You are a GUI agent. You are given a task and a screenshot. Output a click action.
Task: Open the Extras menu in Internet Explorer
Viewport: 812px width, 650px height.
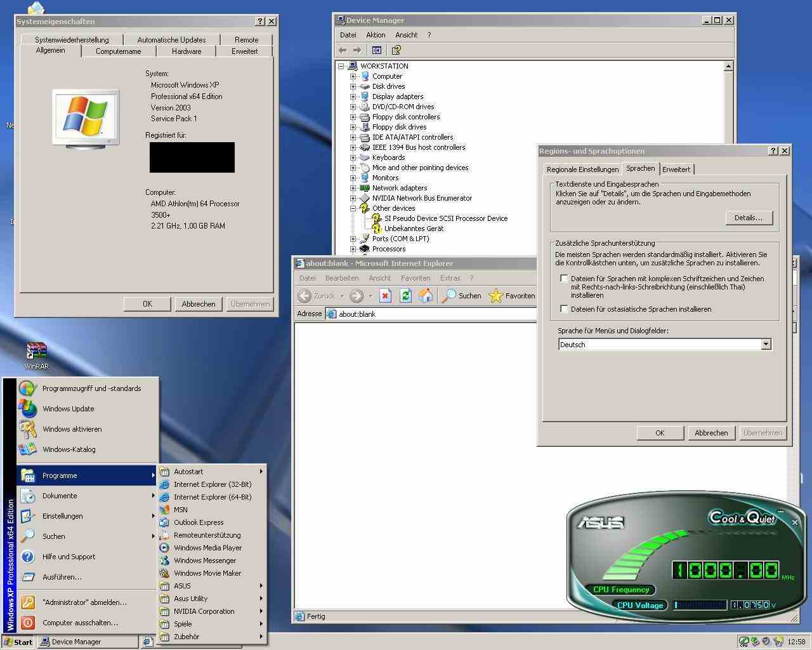[450, 278]
